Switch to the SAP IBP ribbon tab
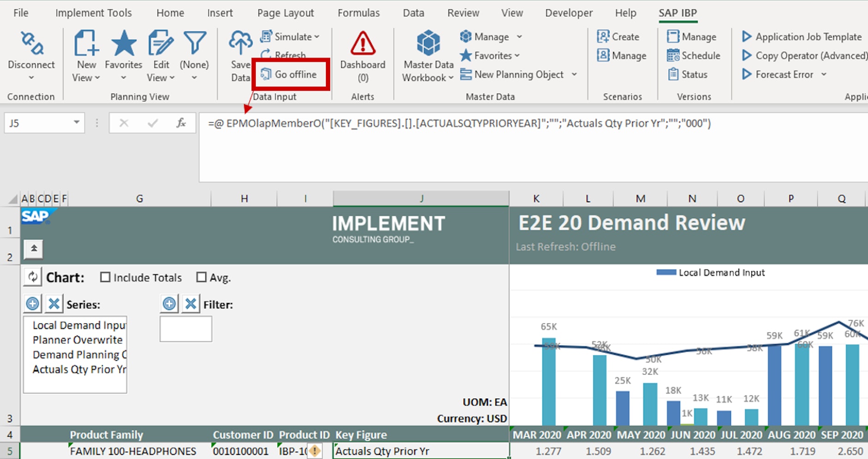Viewport: 868px width, 459px height. 677,13
